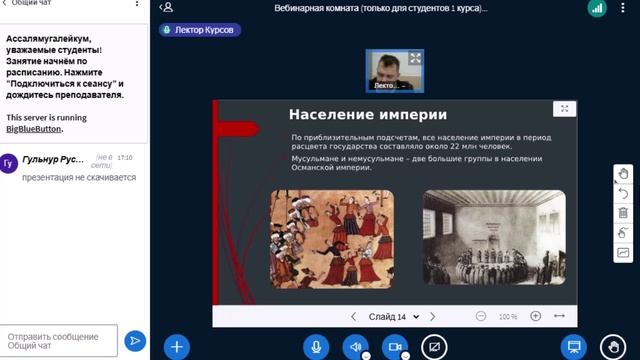
Task: Select the pan hand whiteboard tool
Action: click(x=623, y=174)
